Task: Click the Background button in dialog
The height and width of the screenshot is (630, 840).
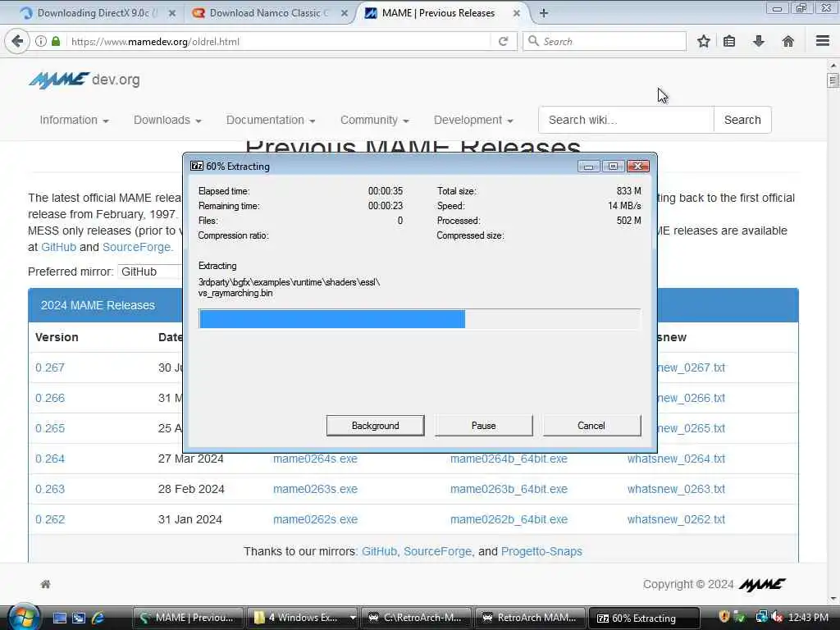Action: pyautogui.click(x=376, y=426)
